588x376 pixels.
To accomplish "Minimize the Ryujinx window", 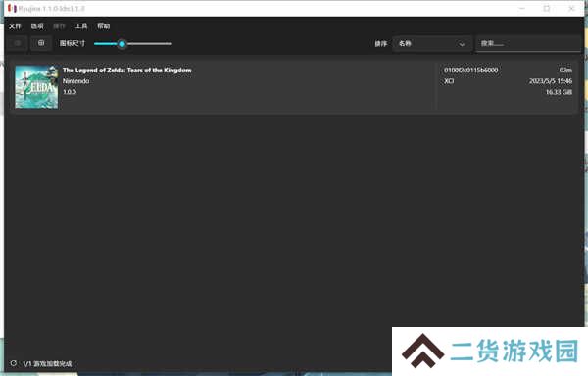I will 522,8.
